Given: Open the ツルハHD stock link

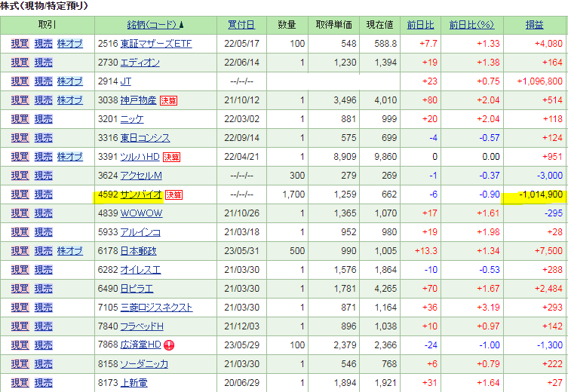Looking at the screenshot, I should 140,157.
